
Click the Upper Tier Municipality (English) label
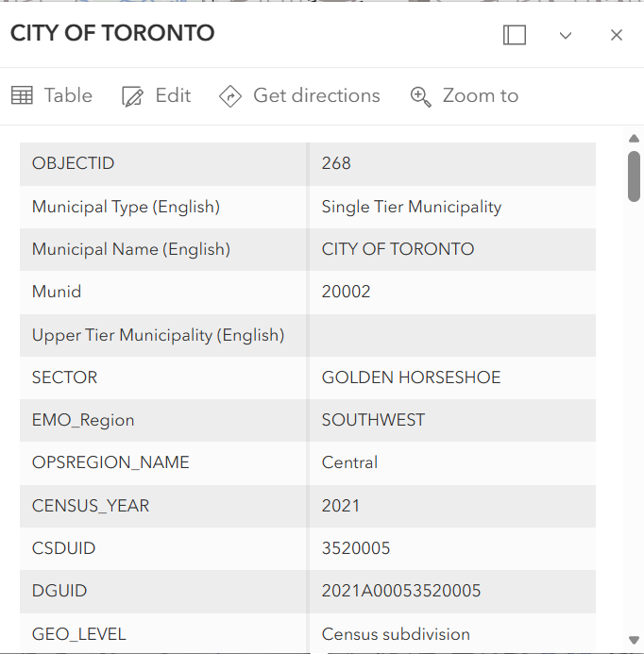coord(159,335)
